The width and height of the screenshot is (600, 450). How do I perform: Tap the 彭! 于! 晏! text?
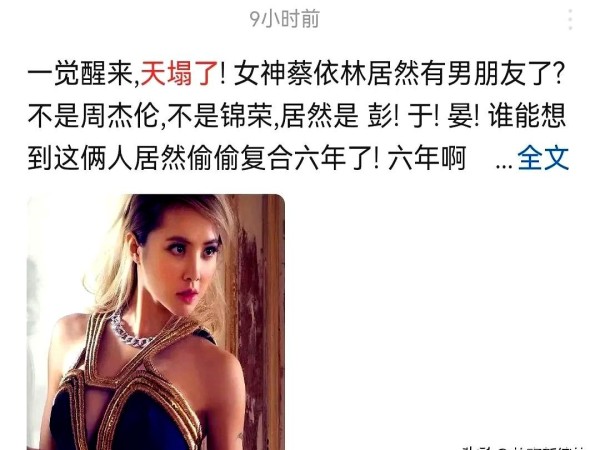pyautogui.click(x=423, y=116)
